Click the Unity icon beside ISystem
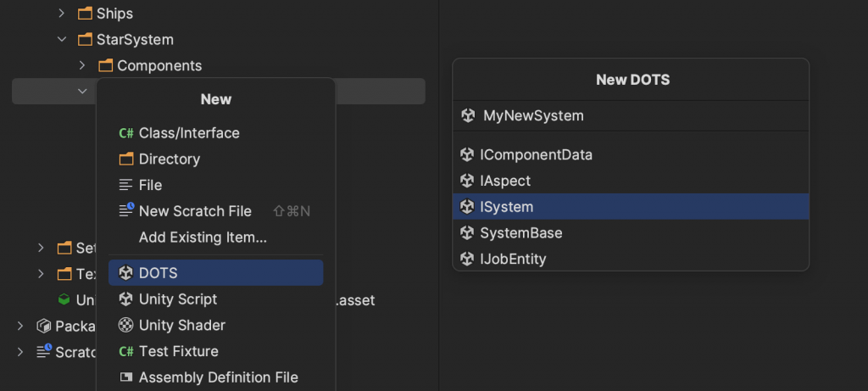This screenshot has width=868, height=391. (466, 207)
